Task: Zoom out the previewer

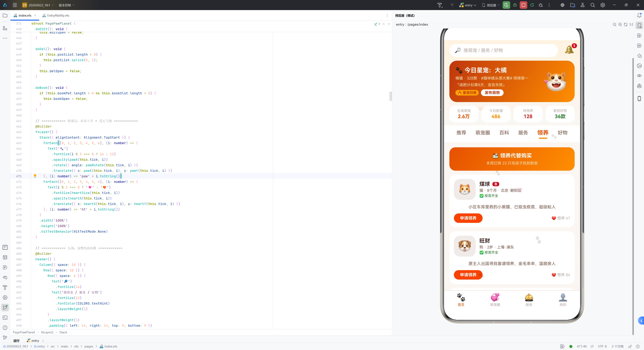Action: tap(614, 24)
